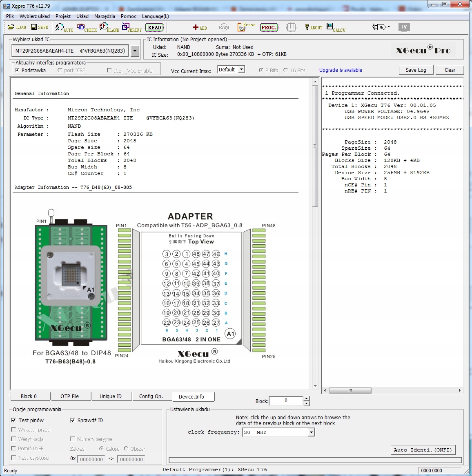Click the RAM test toolbar icon
The height and width of the screenshot is (476, 472).
click(x=224, y=27)
